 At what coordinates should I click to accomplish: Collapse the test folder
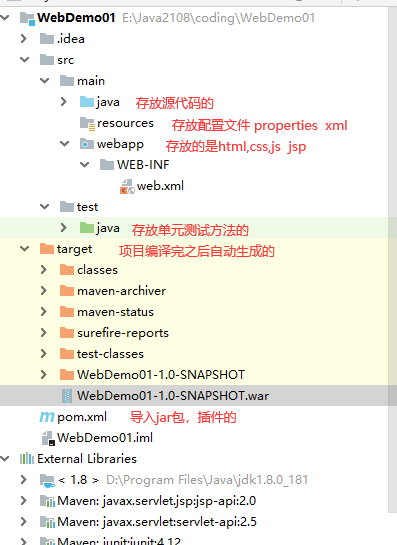pos(44,206)
